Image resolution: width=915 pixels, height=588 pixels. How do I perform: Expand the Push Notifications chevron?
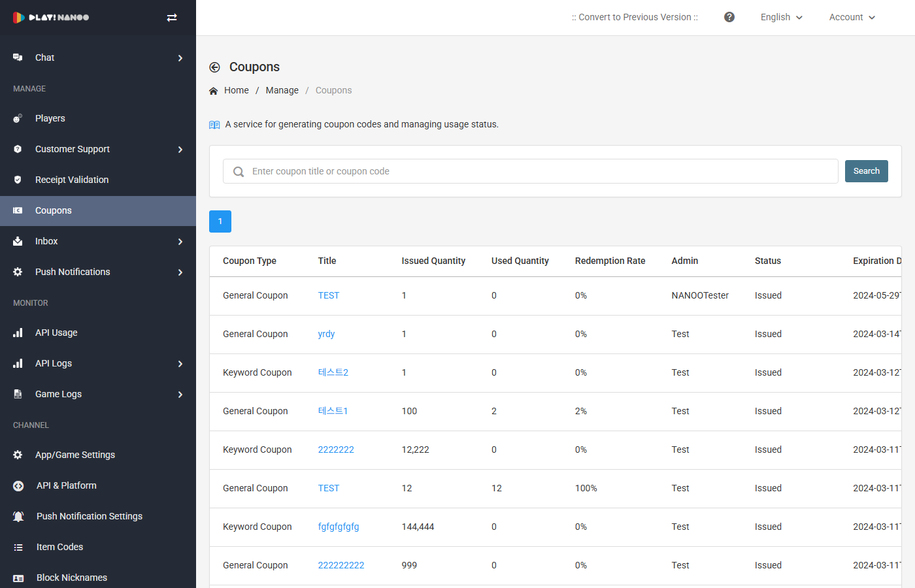(180, 272)
